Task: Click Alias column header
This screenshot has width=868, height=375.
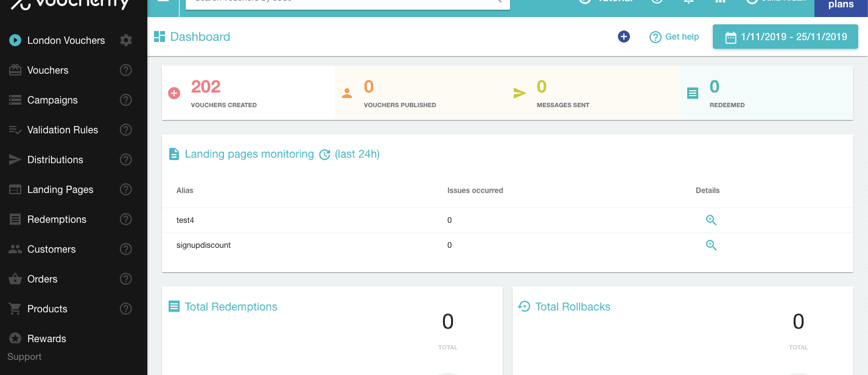Action: point(185,191)
